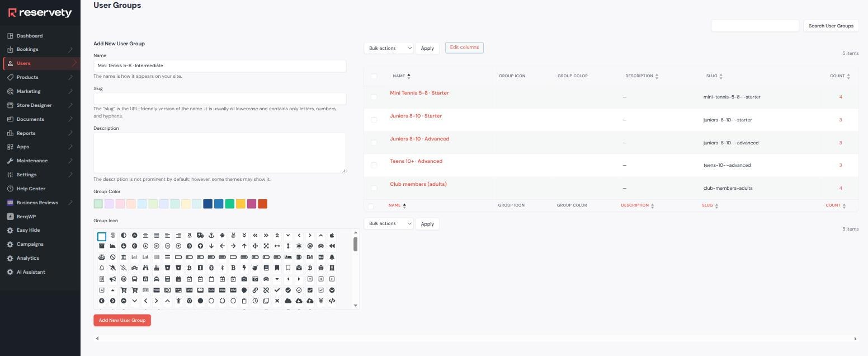This screenshot has width=868, height=356.
Task: Pick the binoculars group icon
Action: [x=145, y=268]
